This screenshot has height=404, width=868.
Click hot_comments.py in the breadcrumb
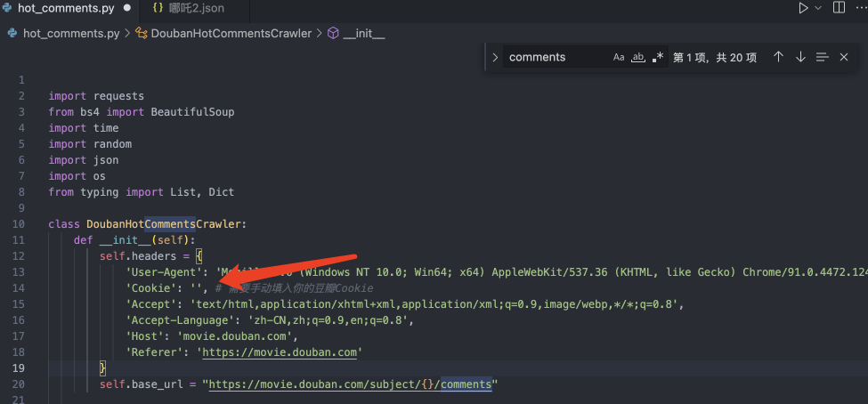coord(71,33)
